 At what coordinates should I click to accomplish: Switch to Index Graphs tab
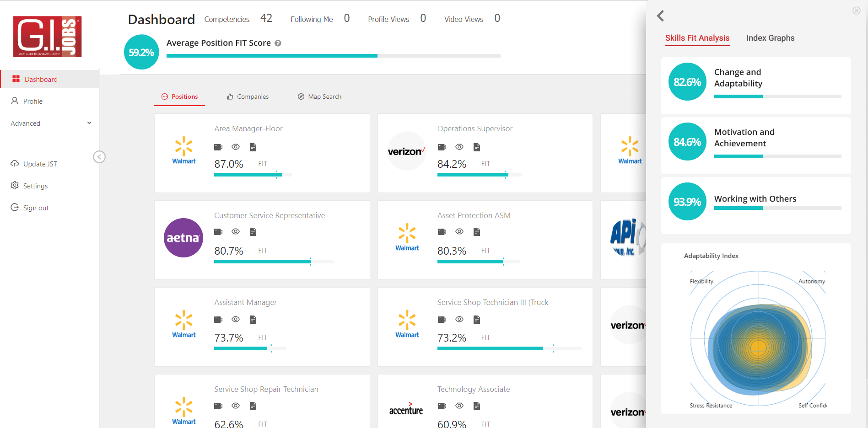(771, 38)
